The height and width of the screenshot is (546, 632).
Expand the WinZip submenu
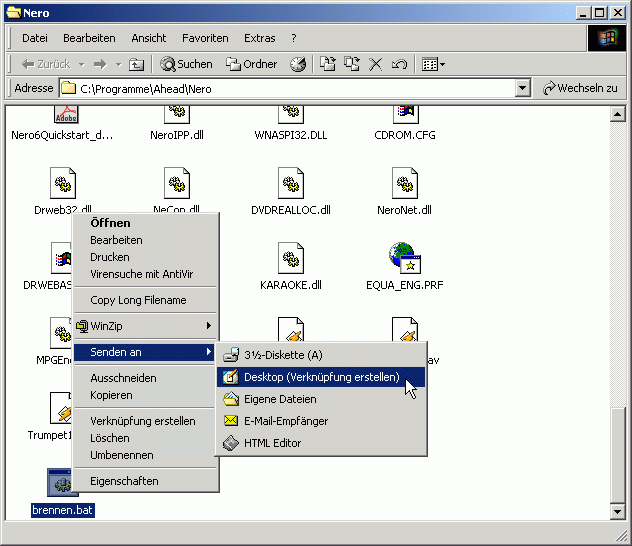tap(146, 326)
